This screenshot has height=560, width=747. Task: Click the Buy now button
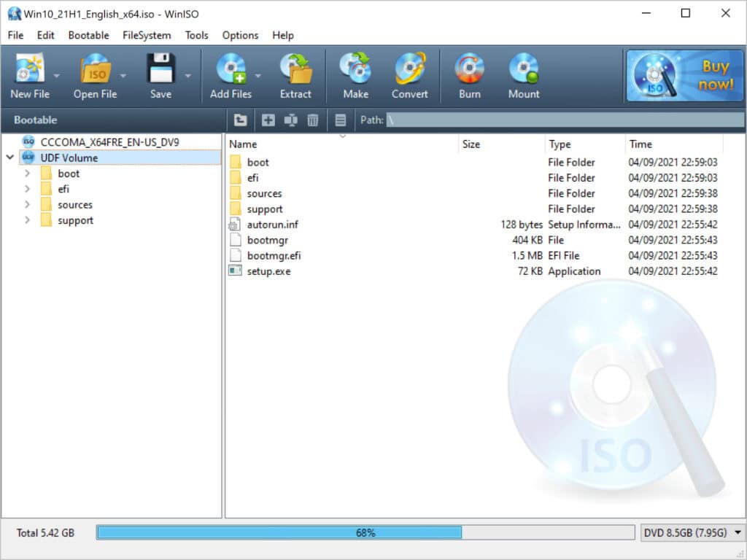(684, 75)
